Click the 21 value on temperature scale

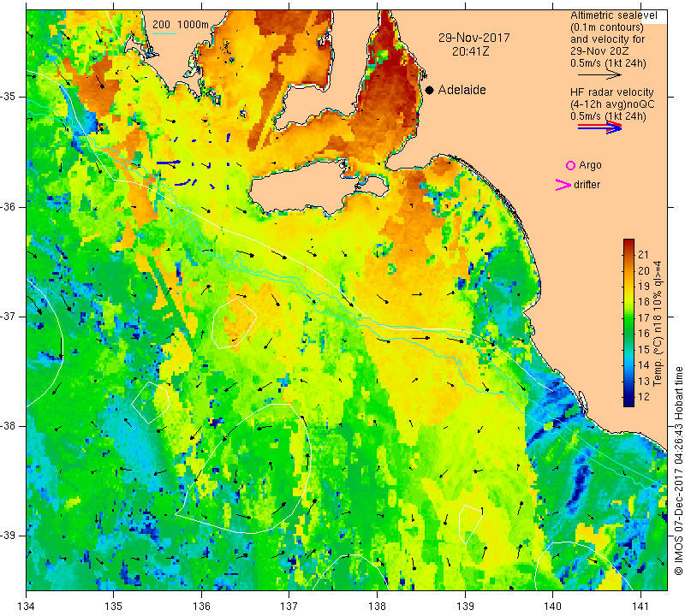click(644, 254)
